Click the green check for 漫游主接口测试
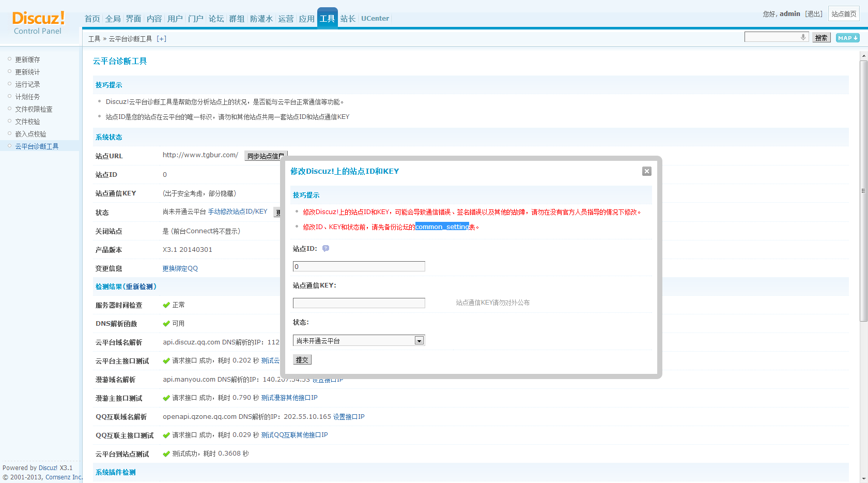Image resolution: width=868 pixels, height=483 pixels. (x=166, y=398)
